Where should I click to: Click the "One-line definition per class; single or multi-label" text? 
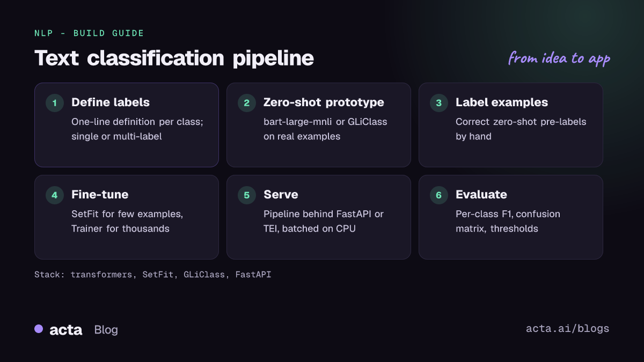(x=137, y=129)
